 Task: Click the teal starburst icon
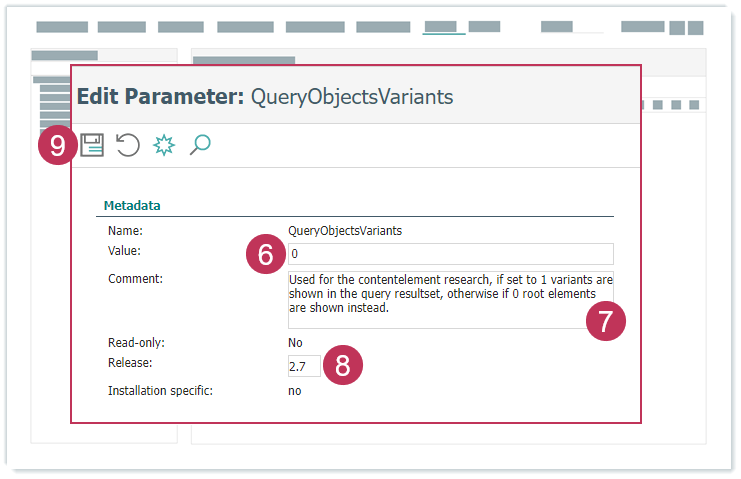164,146
